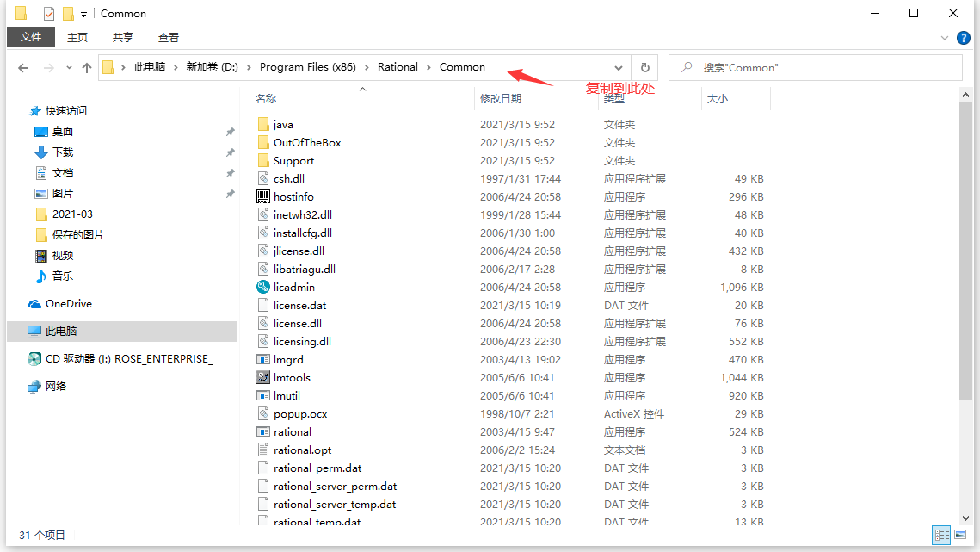Open 下载 in quick access
This screenshot has width=980, height=552.
click(53, 152)
